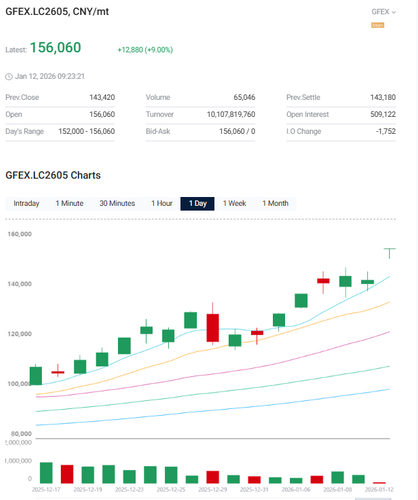Click the large red candlestick on 2025-12-29
The image size is (418, 500).
pyautogui.click(x=213, y=328)
